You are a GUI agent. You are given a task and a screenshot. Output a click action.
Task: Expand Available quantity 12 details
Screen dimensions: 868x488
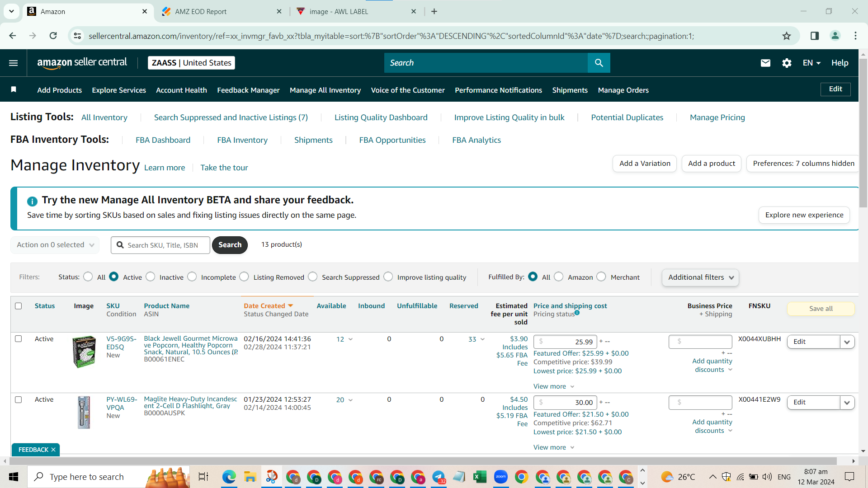coord(350,339)
